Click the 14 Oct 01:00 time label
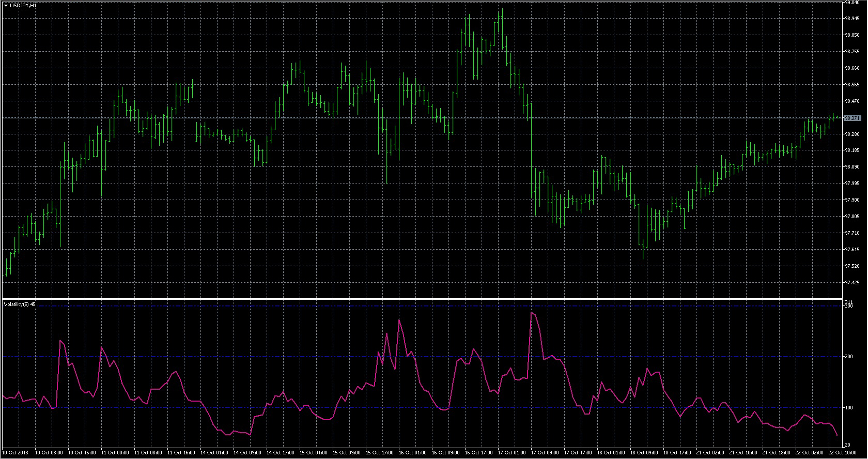The width and height of the screenshot is (868, 459). click(214, 453)
